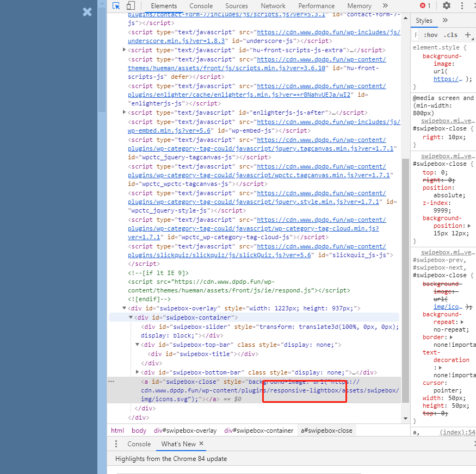Open the Sources tab

click(237, 6)
